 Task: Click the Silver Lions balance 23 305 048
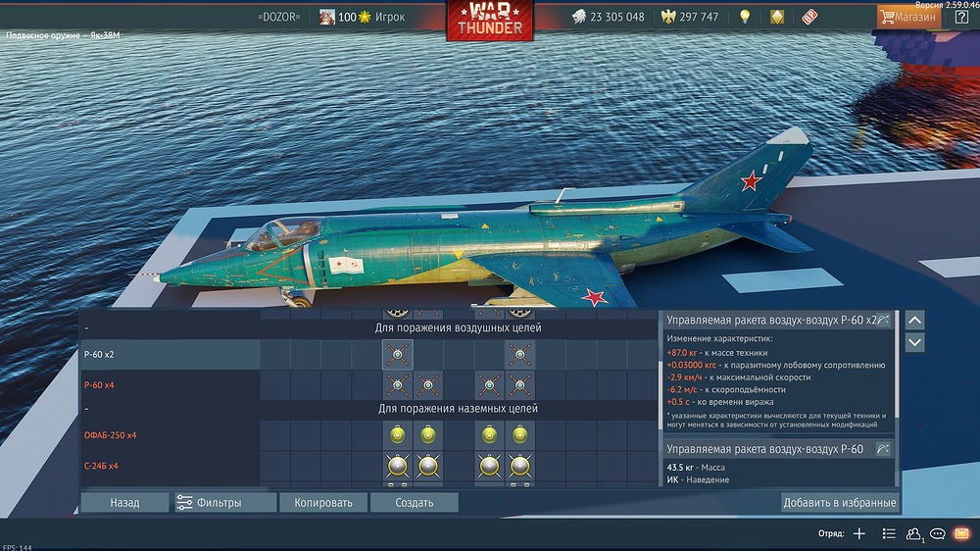click(x=609, y=17)
